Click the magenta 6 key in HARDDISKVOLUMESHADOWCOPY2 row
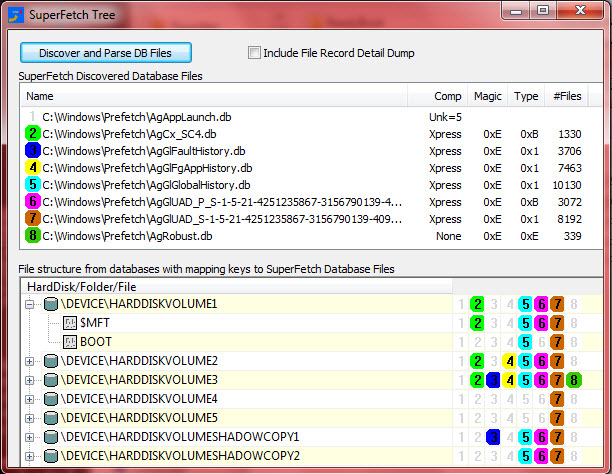 [541, 456]
